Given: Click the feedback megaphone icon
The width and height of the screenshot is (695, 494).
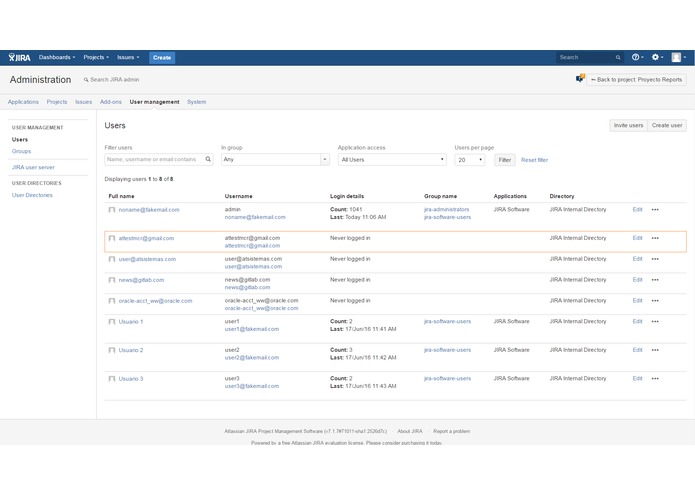Looking at the screenshot, I should pos(580,78).
